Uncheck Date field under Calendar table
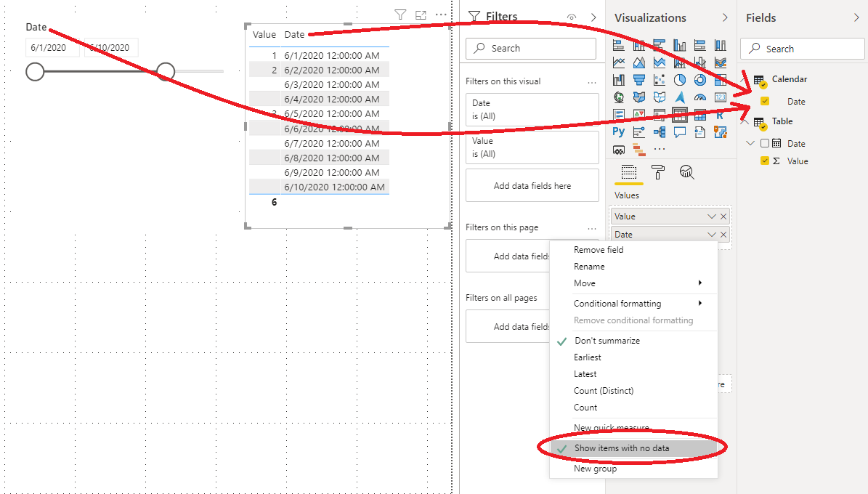 point(764,101)
